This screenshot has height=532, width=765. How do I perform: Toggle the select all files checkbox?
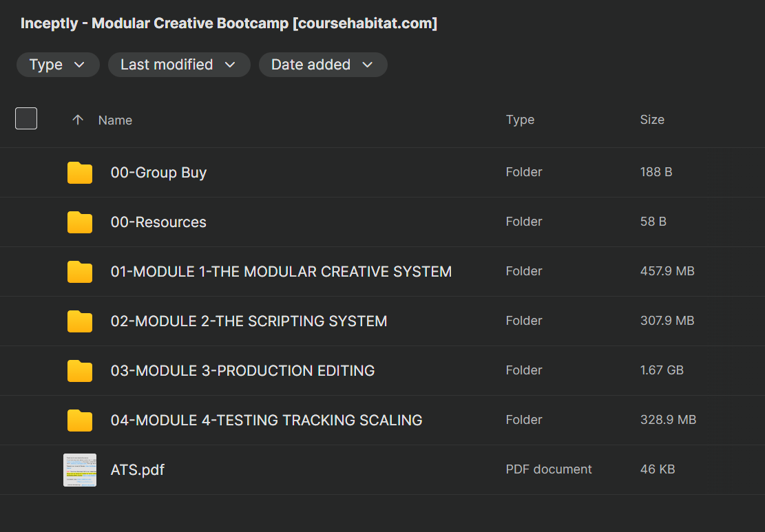click(26, 118)
